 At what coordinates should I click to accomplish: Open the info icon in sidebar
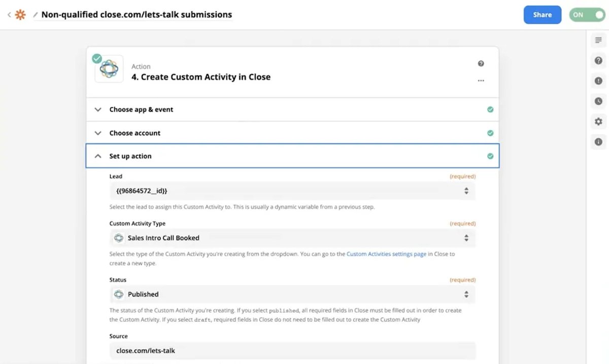598,141
